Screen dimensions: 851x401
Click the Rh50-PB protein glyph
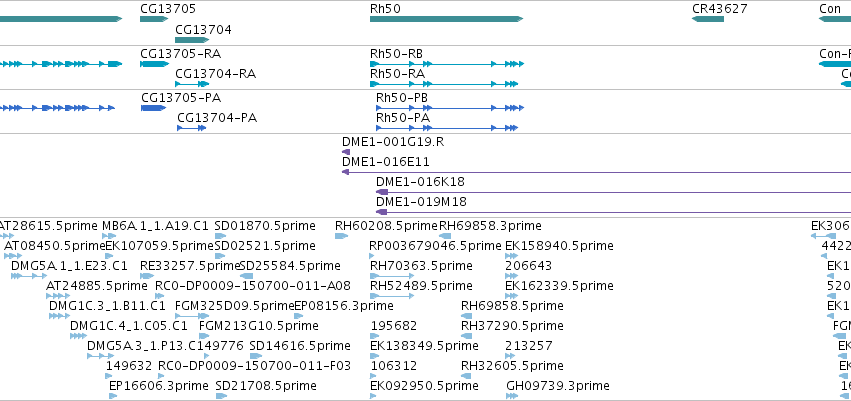[450, 108]
